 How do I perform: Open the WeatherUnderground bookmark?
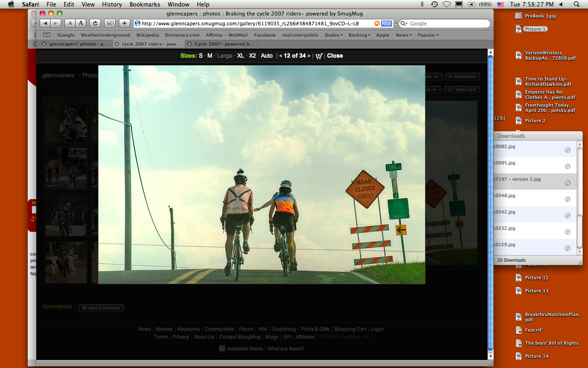105,35
